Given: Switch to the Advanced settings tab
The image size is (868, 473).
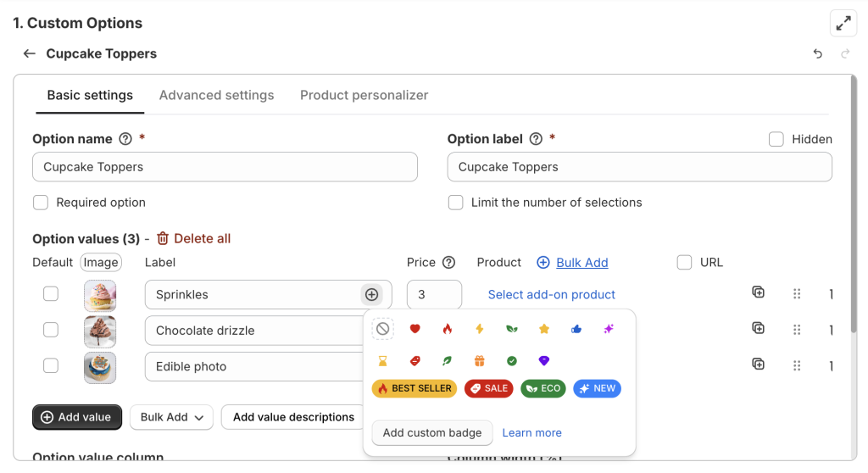Looking at the screenshot, I should 216,95.
